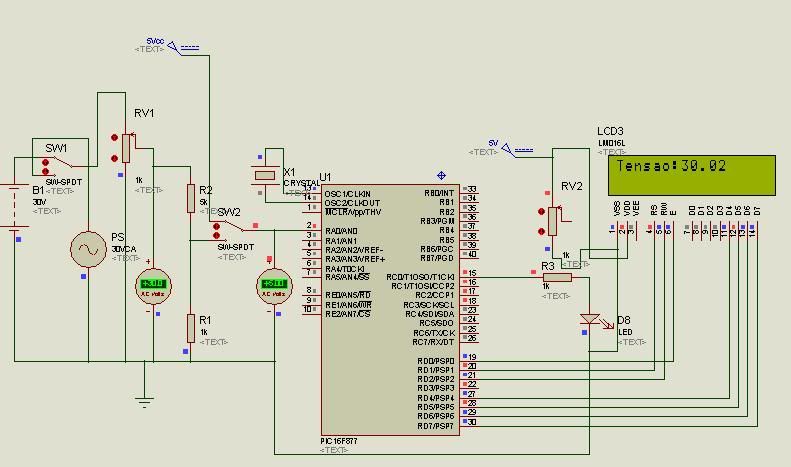Select the ground terminal symbol

pyautogui.click(x=144, y=402)
